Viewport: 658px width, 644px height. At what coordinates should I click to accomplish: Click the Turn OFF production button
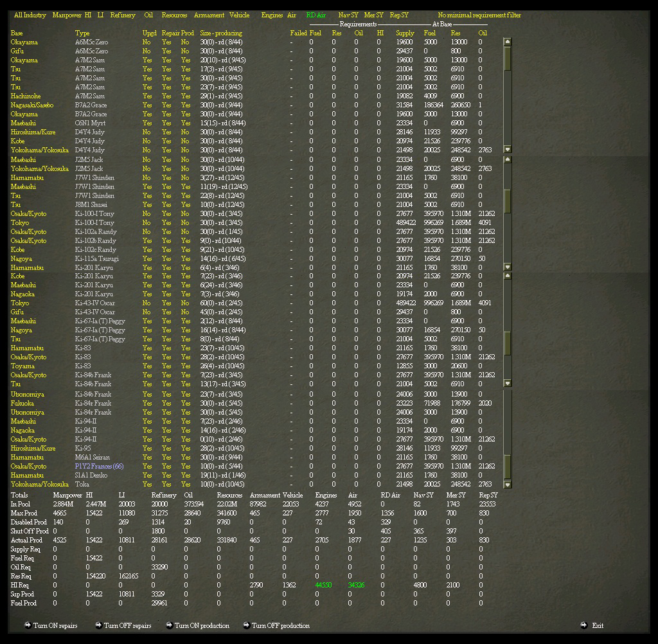pos(276,625)
